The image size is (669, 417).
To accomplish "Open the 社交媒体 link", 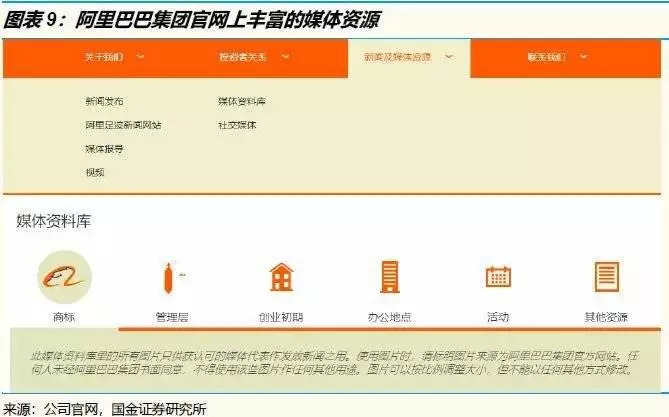I will point(237,125).
